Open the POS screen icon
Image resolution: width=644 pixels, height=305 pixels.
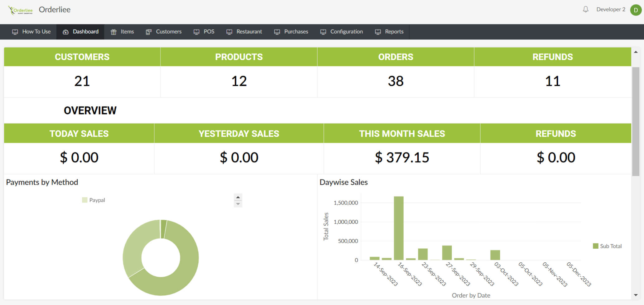coord(196,31)
